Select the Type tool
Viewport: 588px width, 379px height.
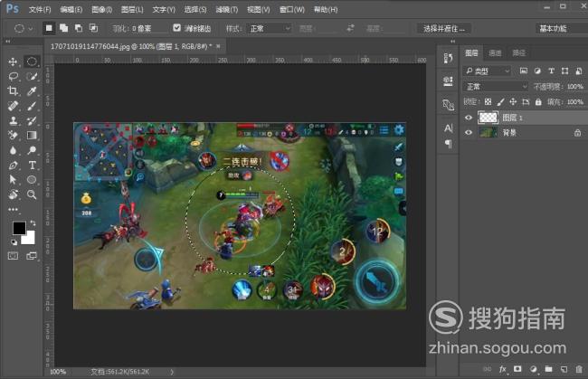32,165
